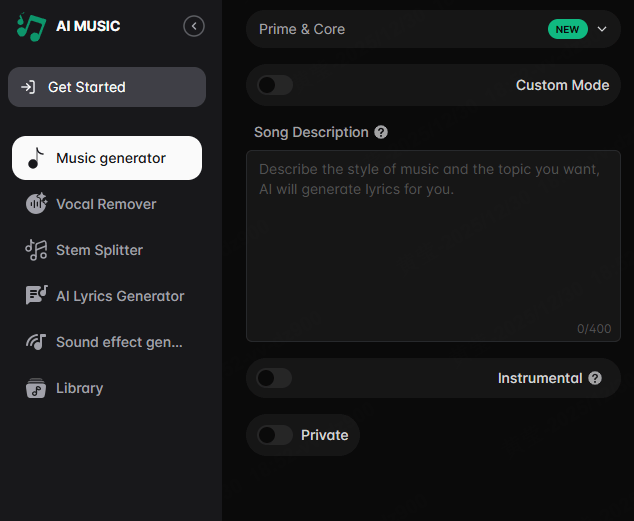Click the Get Started button

coord(107,87)
